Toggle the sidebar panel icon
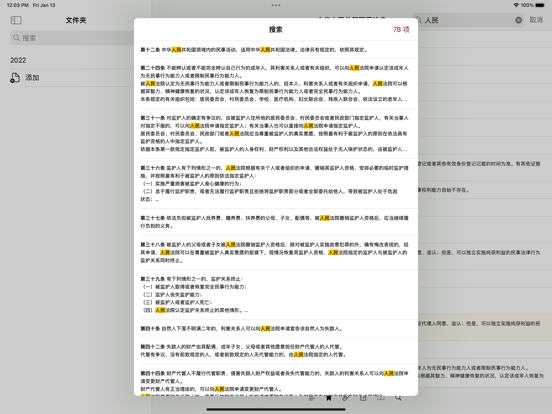552x414 pixels. pyautogui.click(x=16, y=20)
